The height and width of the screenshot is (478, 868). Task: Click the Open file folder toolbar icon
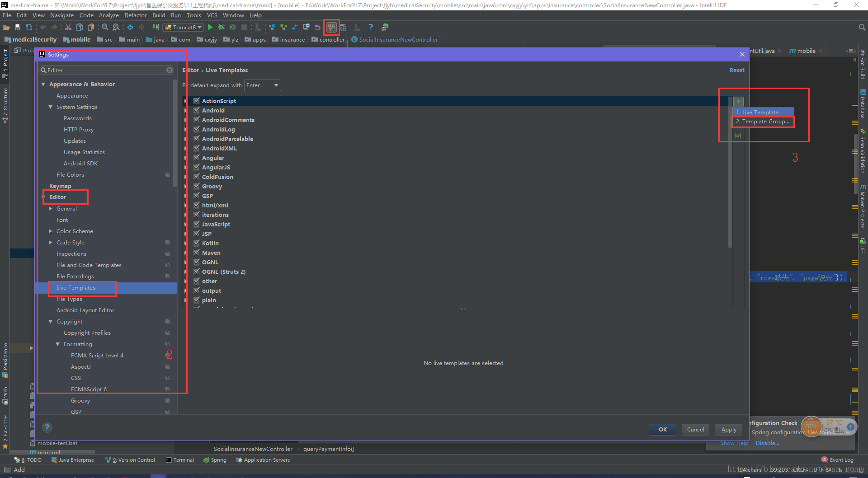pyautogui.click(x=6, y=28)
